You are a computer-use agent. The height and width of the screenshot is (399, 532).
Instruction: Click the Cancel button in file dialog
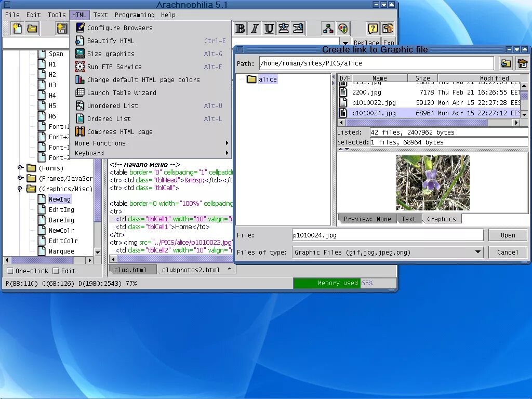[508, 252]
